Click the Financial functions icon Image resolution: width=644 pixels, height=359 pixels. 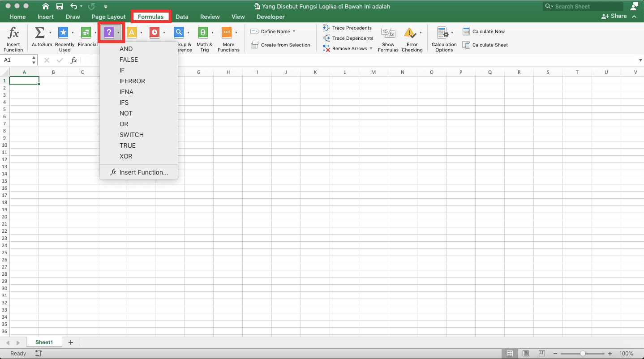pos(86,33)
